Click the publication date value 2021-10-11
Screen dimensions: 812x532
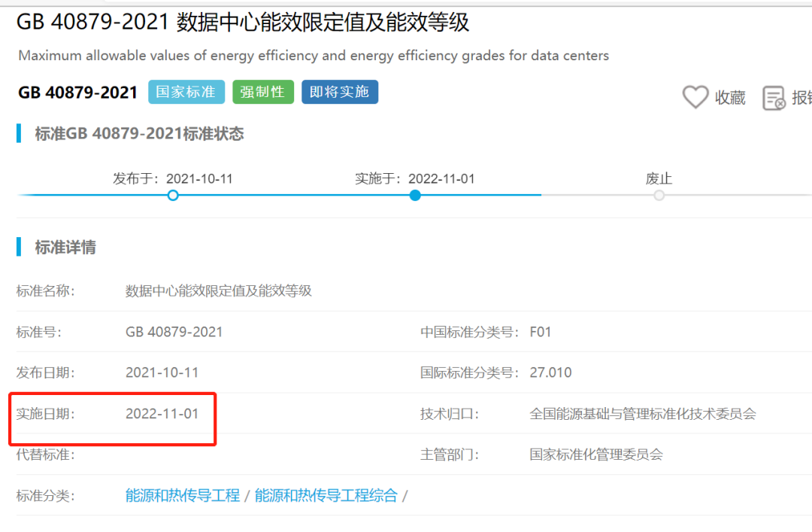coord(162,372)
